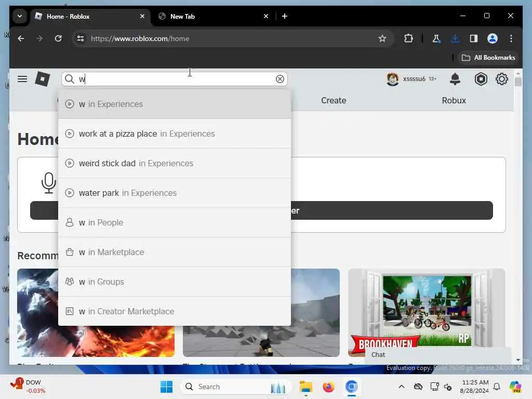Open the Robux balance hexagon icon

pyautogui.click(x=481, y=79)
